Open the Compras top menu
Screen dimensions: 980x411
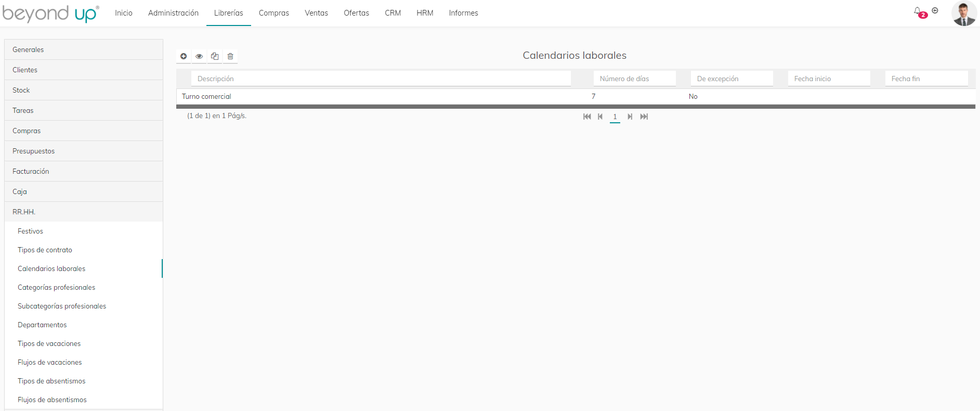coord(274,13)
